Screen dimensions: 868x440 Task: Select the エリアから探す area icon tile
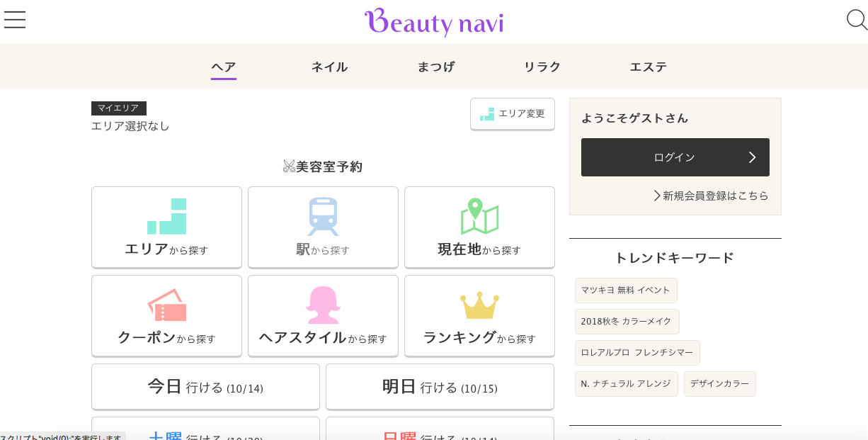pos(166,227)
